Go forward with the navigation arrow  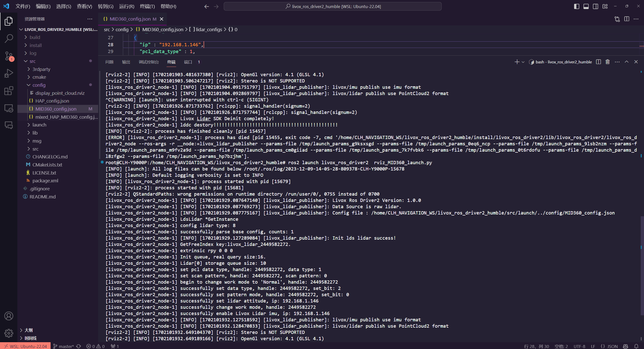tap(216, 7)
